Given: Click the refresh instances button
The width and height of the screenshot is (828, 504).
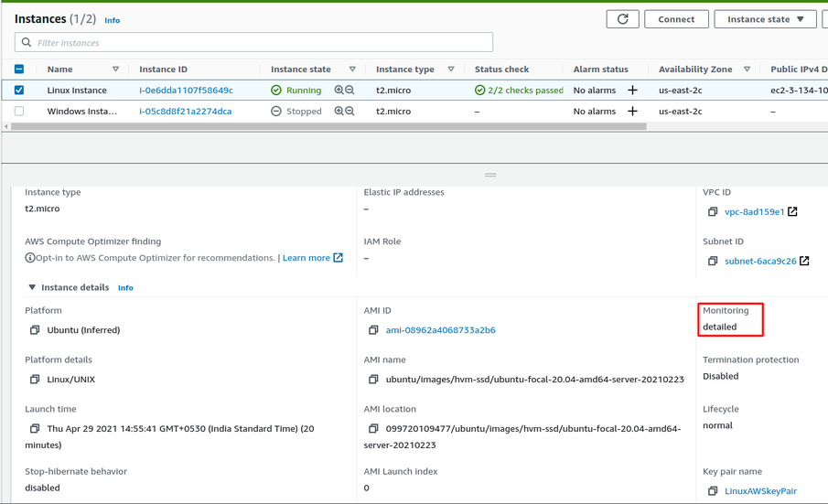Looking at the screenshot, I should point(622,19).
